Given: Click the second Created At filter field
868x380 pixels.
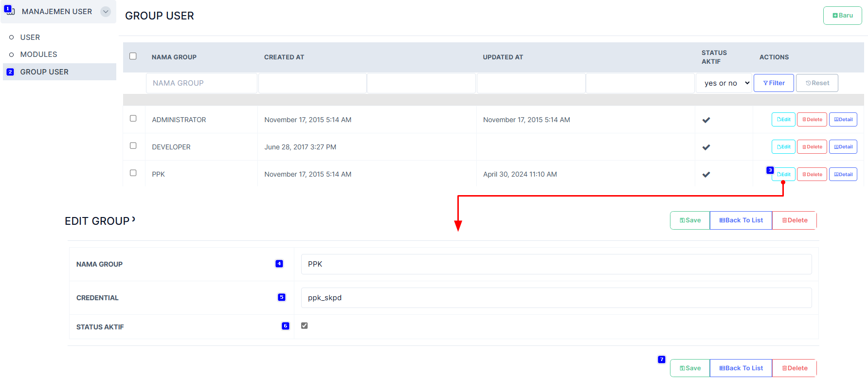Looking at the screenshot, I should point(421,83).
